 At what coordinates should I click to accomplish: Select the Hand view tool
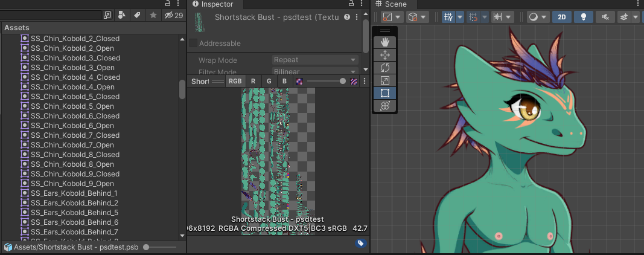(385, 42)
